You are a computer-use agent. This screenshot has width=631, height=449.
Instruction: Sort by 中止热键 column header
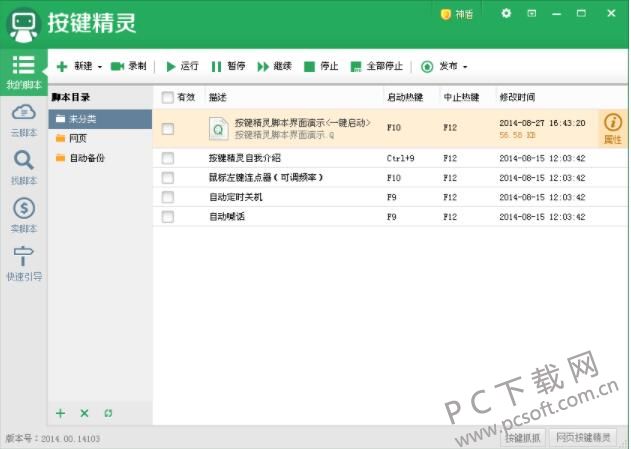(461, 97)
